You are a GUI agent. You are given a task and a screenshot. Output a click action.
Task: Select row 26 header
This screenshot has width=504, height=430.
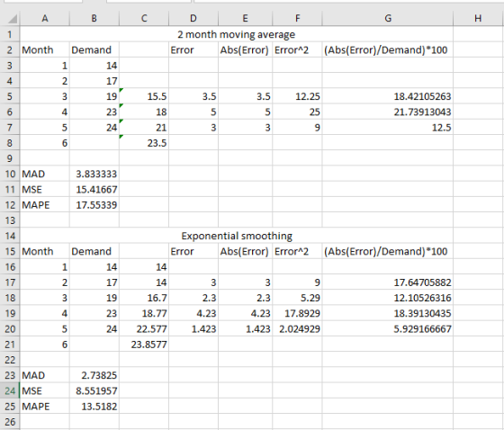(x=10, y=422)
